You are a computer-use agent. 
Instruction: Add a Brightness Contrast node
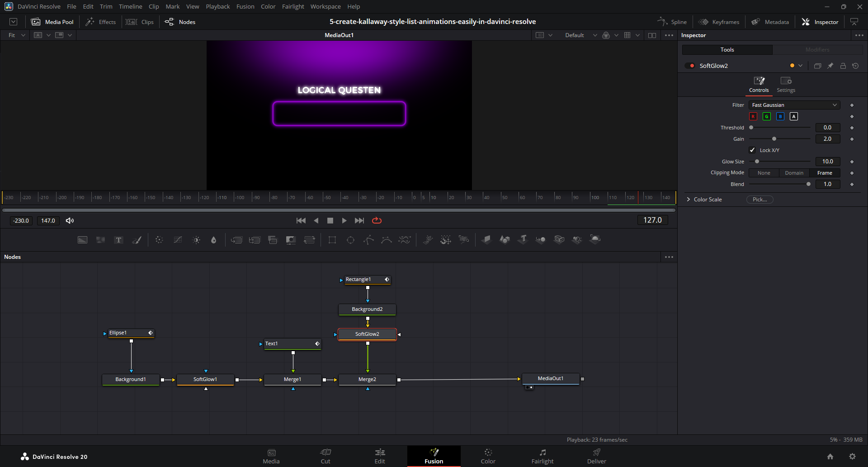coord(196,240)
